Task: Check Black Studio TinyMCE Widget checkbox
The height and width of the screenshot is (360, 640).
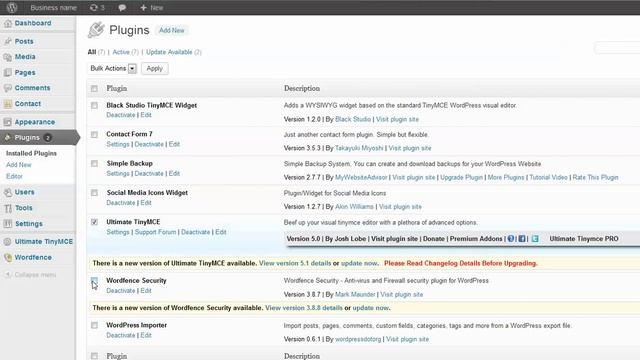Action: coord(94,106)
